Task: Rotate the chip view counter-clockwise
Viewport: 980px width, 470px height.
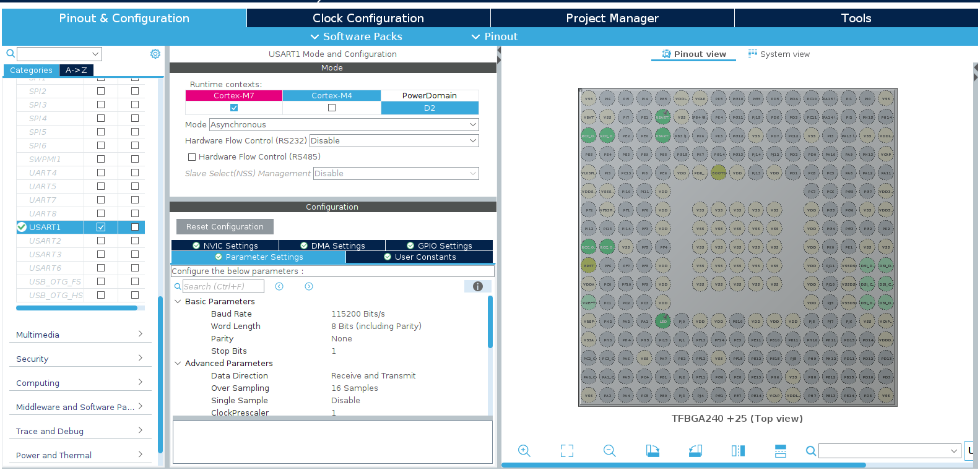Action: [x=695, y=451]
